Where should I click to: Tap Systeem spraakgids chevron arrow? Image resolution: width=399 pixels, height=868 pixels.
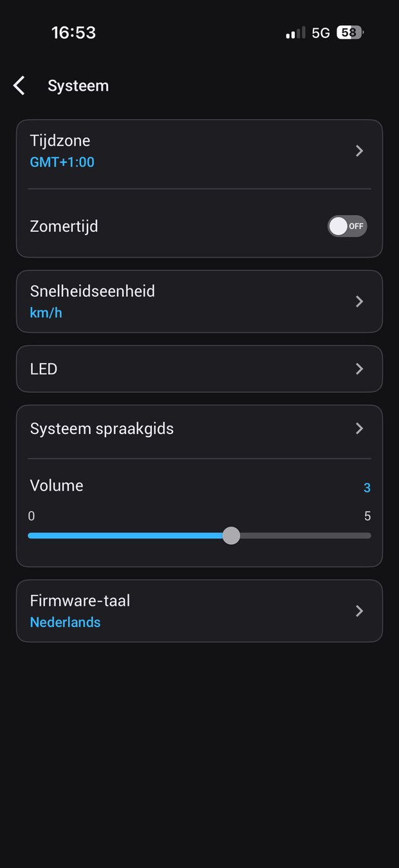(x=359, y=429)
